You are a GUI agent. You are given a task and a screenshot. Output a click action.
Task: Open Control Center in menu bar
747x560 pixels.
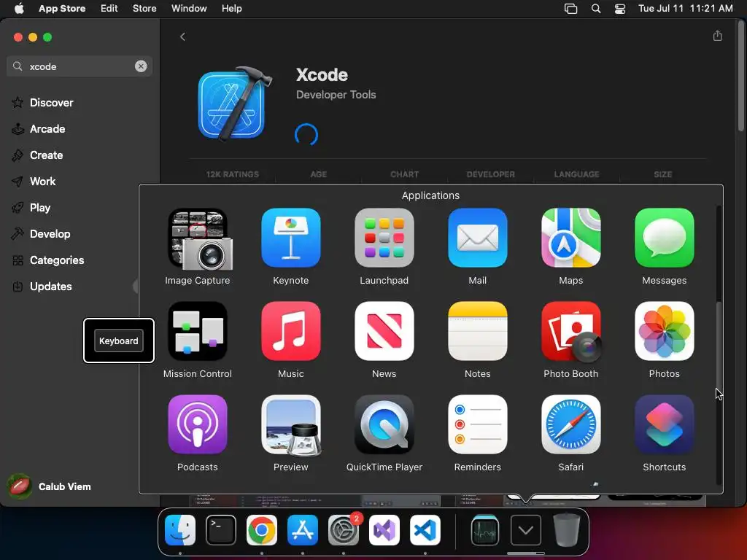(x=620, y=8)
